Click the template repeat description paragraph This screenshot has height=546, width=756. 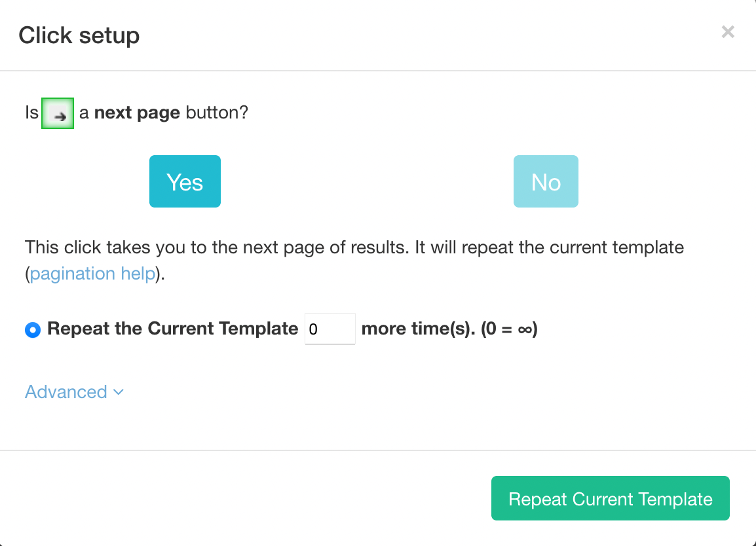coord(354,260)
